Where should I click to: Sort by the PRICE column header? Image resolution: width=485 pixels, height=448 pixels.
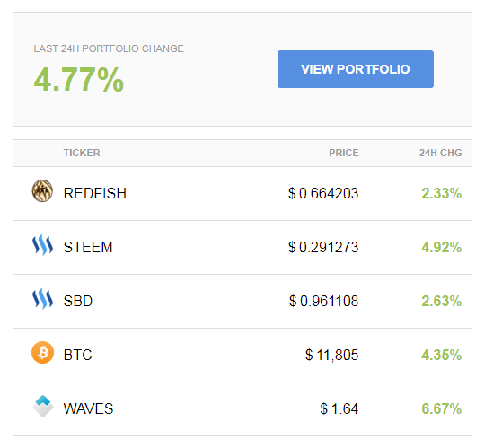(344, 153)
